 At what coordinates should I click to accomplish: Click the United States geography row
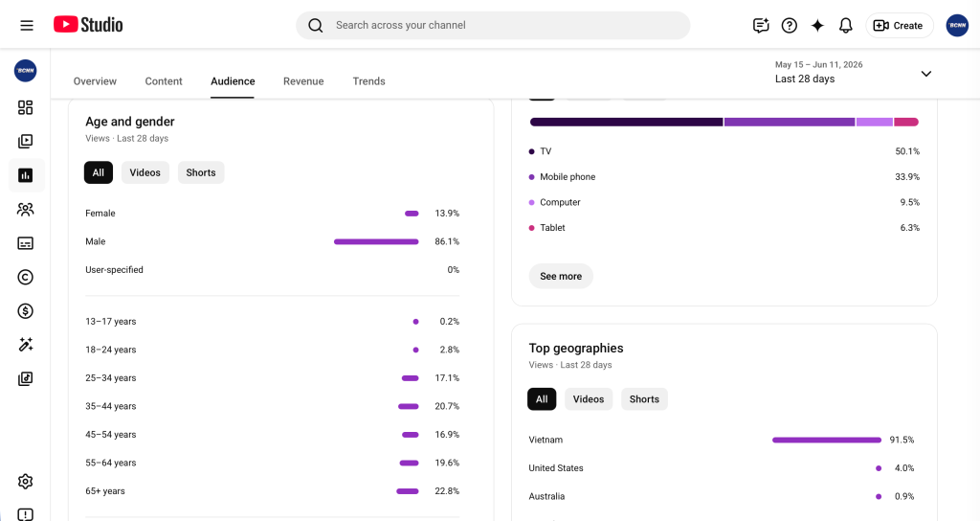[x=722, y=467]
